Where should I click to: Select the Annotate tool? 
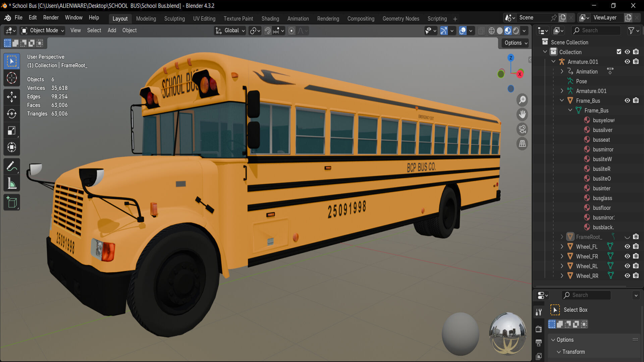tap(12, 166)
